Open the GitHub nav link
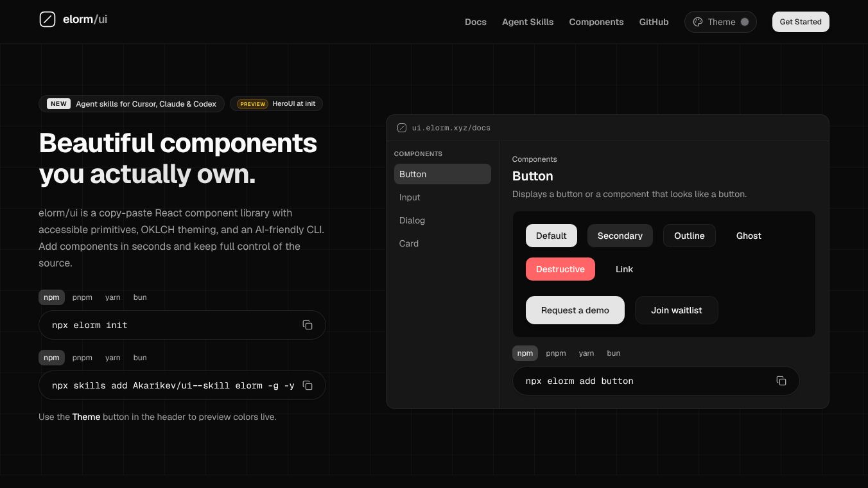The width and height of the screenshot is (868, 488). (654, 22)
